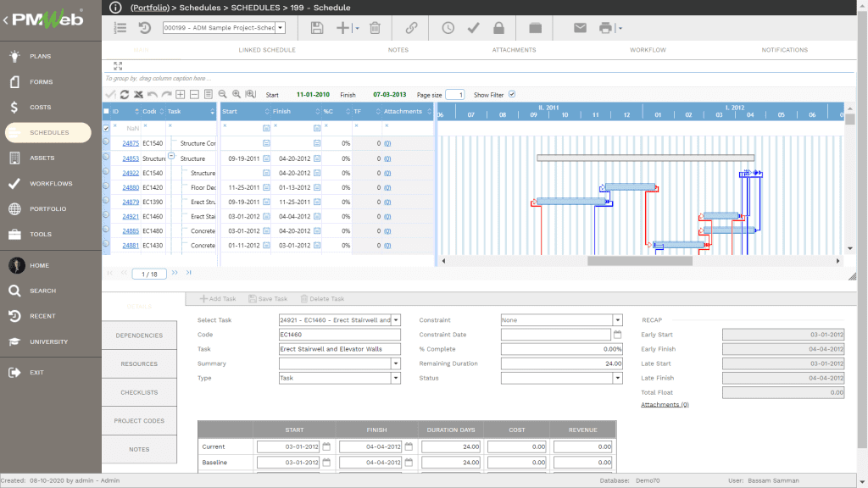Expand all tasks with the plus box icon
Image resolution: width=868 pixels, height=488 pixels.
click(180, 95)
